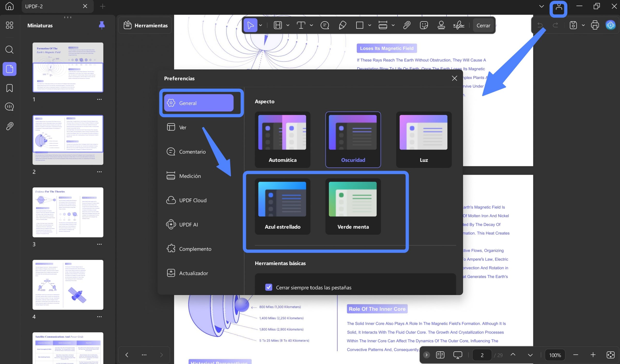Choose the Luz appearance theme

click(x=424, y=140)
